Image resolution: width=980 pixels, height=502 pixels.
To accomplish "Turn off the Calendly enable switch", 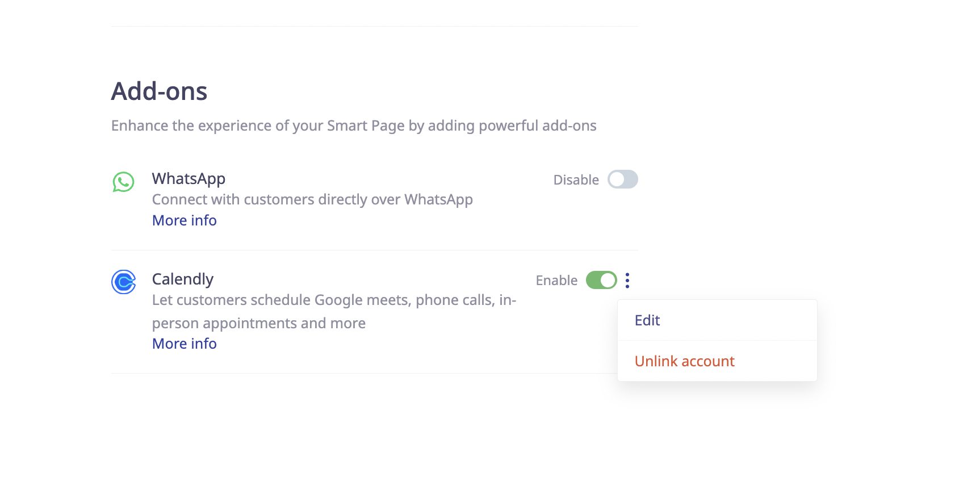I will 601,280.
